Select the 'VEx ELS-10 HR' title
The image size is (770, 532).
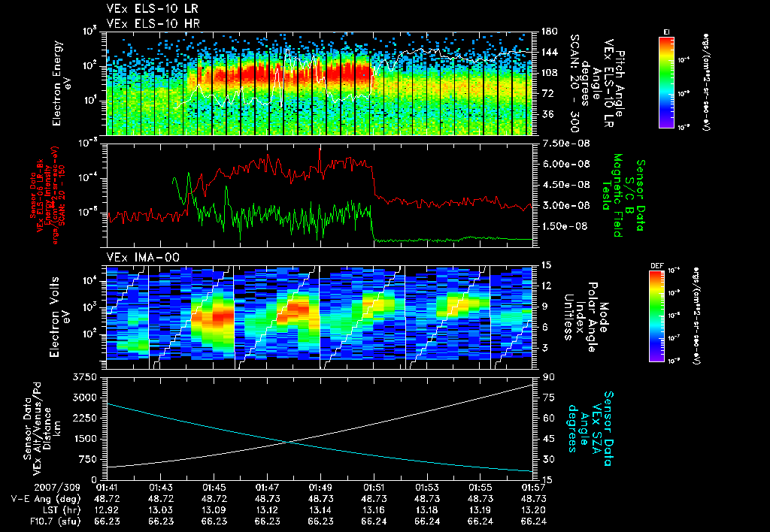click(153, 23)
